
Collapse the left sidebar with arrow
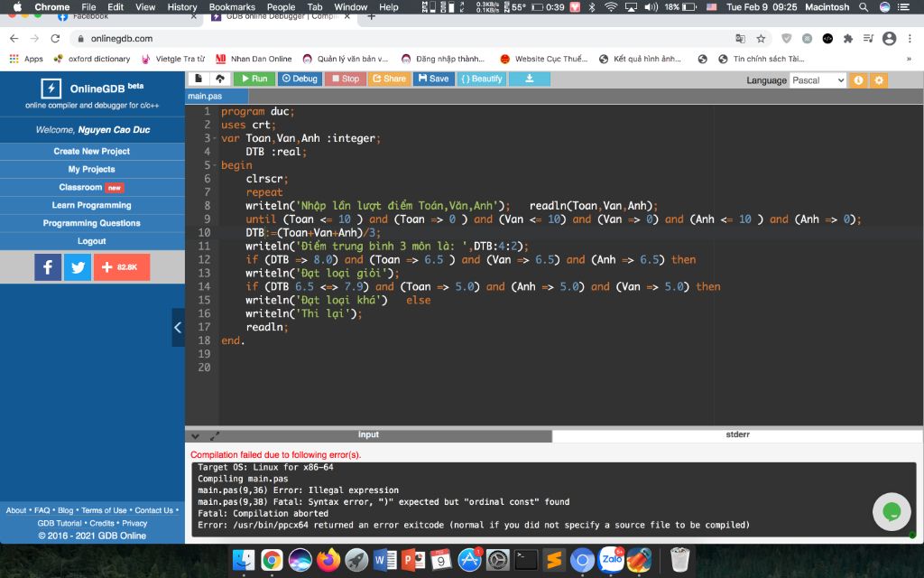pos(178,327)
